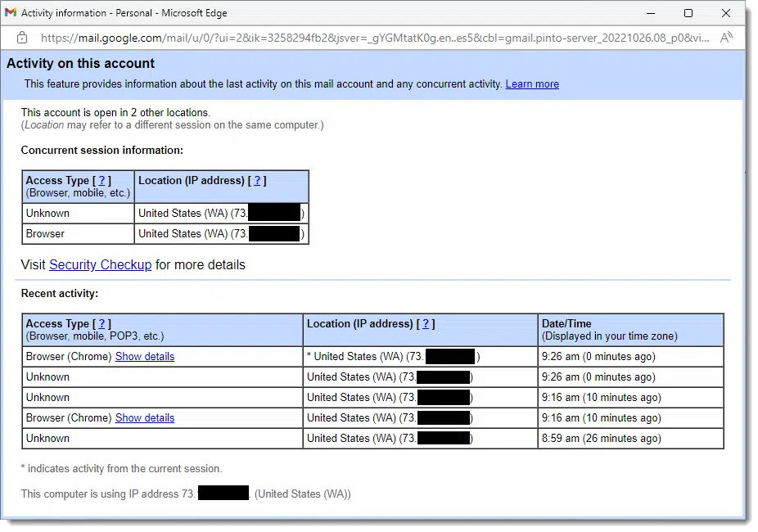
Task: Click the Read aloud icon in the address bar
Action: coord(725,38)
